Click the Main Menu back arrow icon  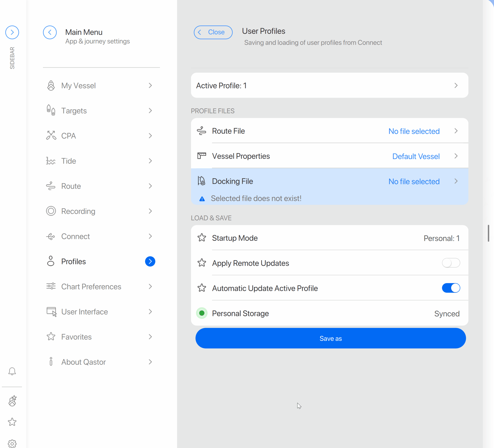[x=50, y=32]
